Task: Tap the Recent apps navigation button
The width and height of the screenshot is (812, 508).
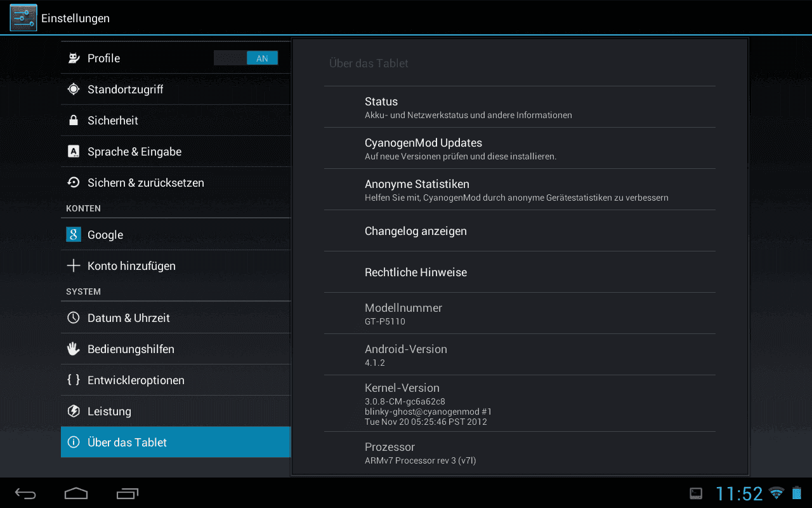Action: 128,493
